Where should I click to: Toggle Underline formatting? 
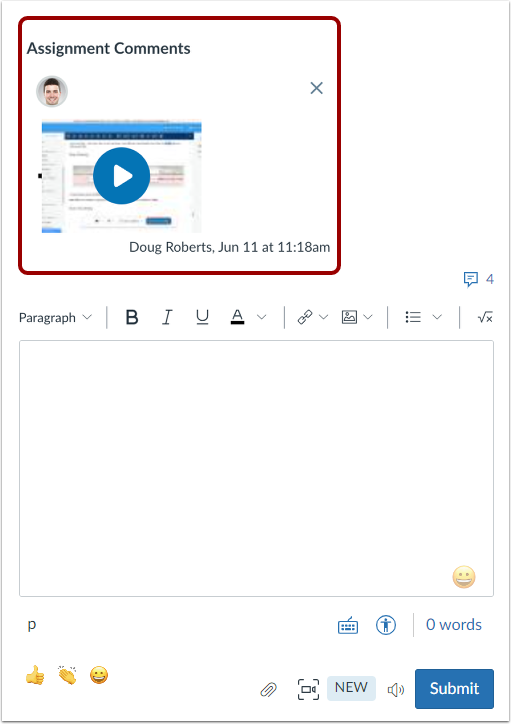(202, 317)
